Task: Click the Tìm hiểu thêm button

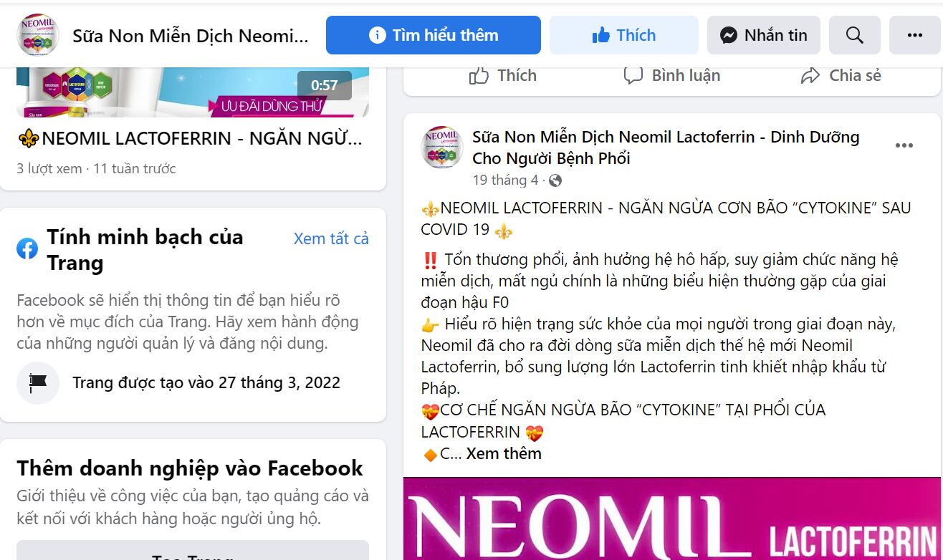Action: (434, 35)
